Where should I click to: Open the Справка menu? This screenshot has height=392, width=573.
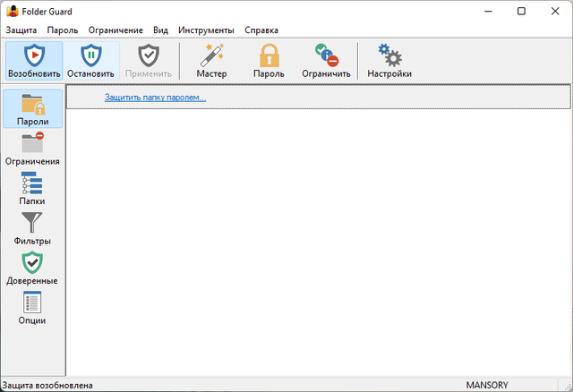click(261, 30)
